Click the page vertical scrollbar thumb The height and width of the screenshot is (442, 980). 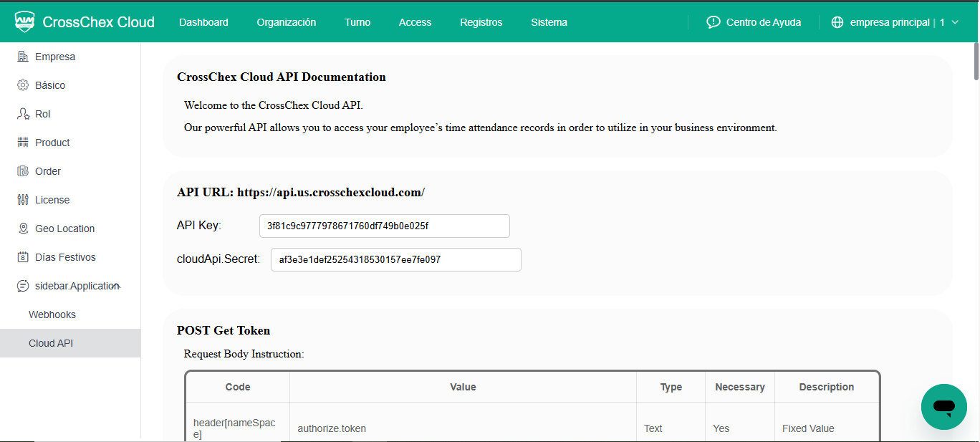[x=976, y=61]
